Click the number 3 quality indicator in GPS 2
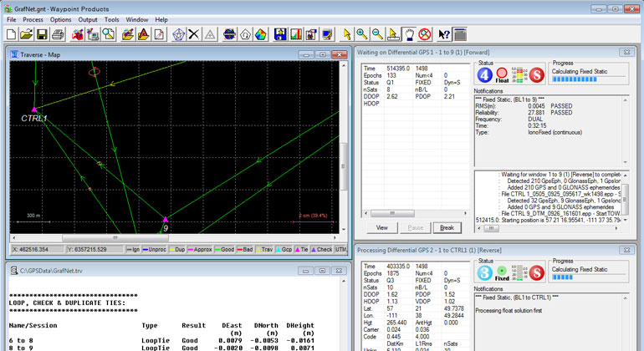Screen dimensions: 644x351 pos(484,273)
